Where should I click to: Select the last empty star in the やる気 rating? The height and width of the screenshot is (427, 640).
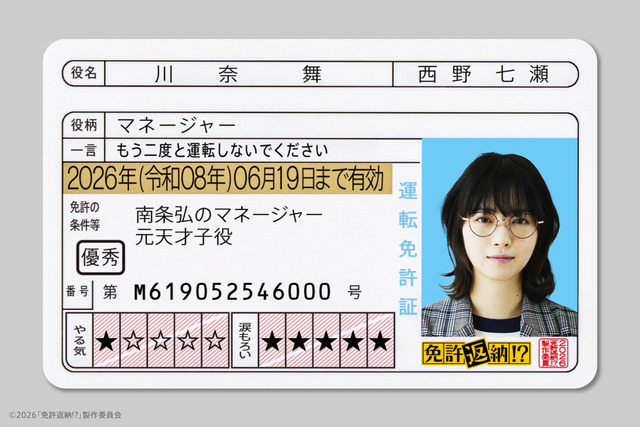tap(215, 341)
